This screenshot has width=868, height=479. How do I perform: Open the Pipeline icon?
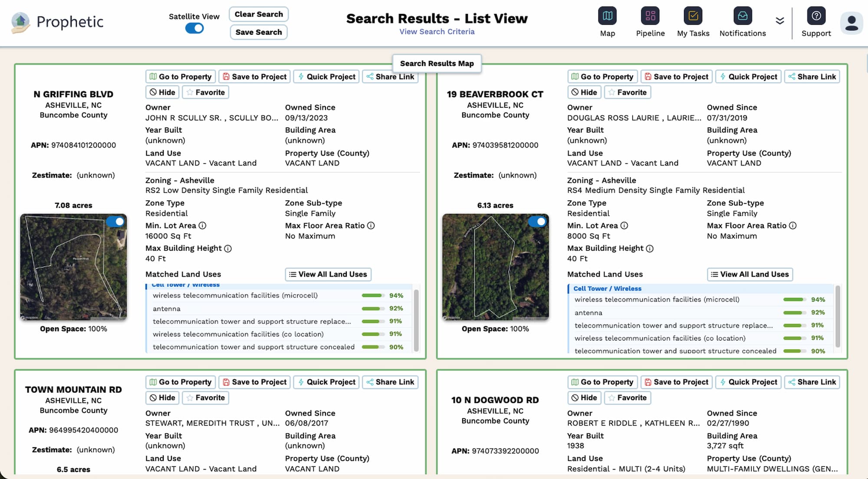pyautogui.click(x=650, y=16)
